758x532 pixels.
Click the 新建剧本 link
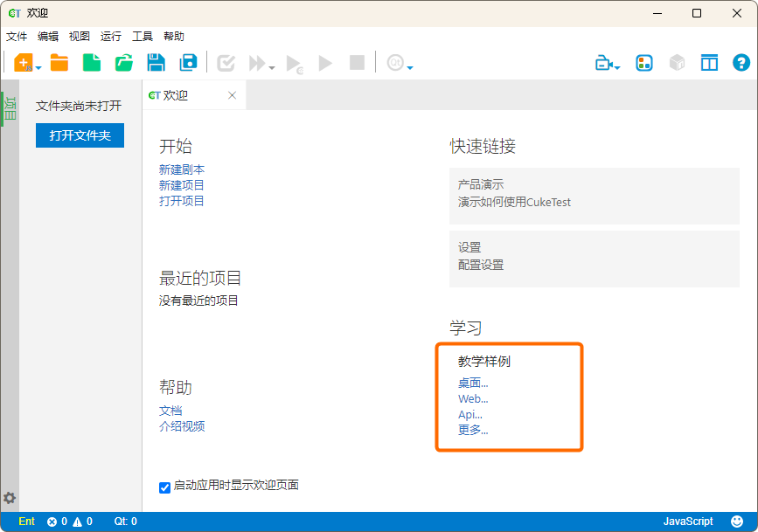click(x=182, y=169)
